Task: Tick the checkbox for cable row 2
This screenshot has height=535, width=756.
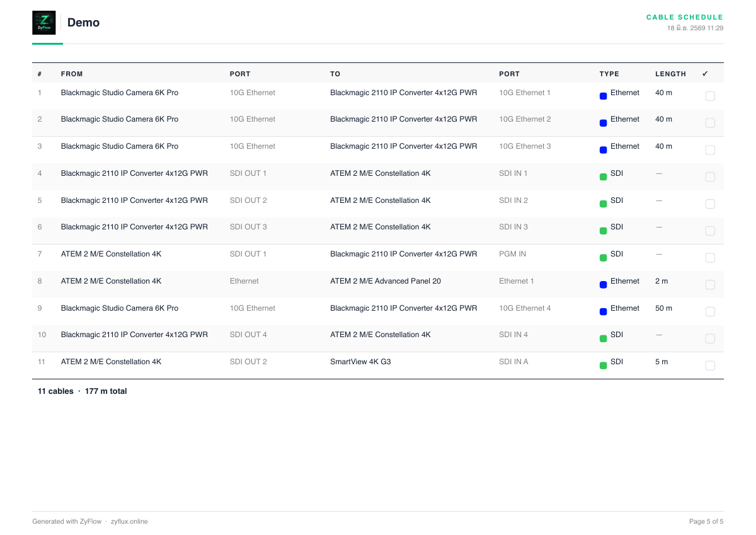Action: tap(710, 123)
